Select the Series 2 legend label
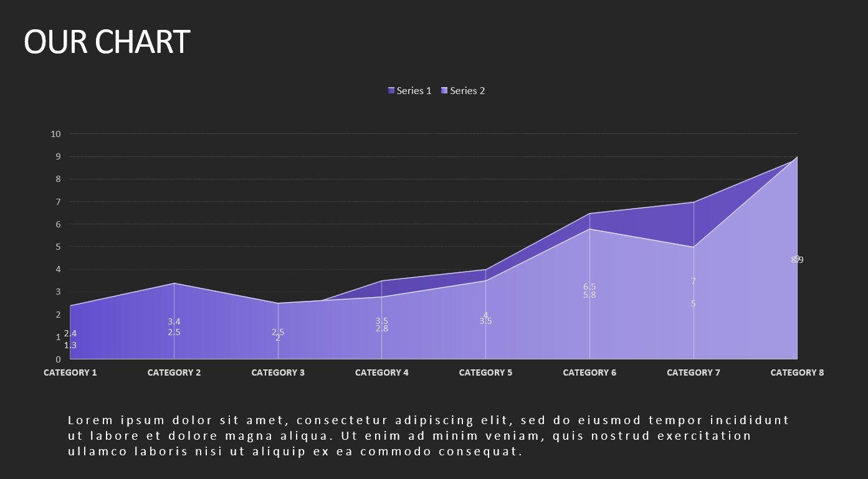Viewport: 868px width, 479px height. pyautogui.click(x=467, y=91)
